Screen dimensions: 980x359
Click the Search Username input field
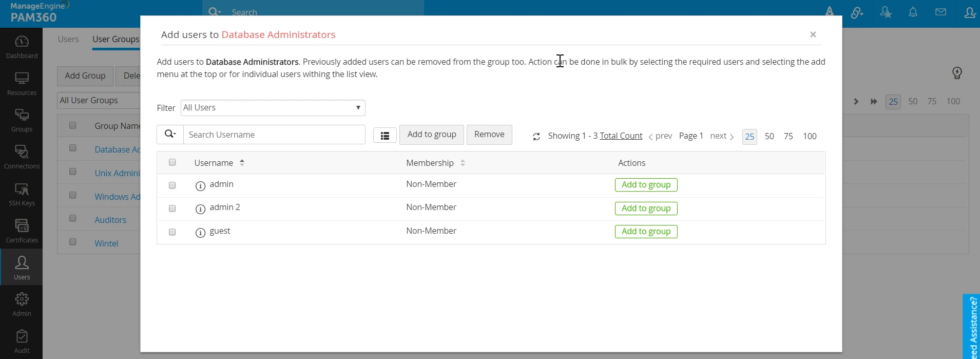pyautogui.click(x=274, y=135)
